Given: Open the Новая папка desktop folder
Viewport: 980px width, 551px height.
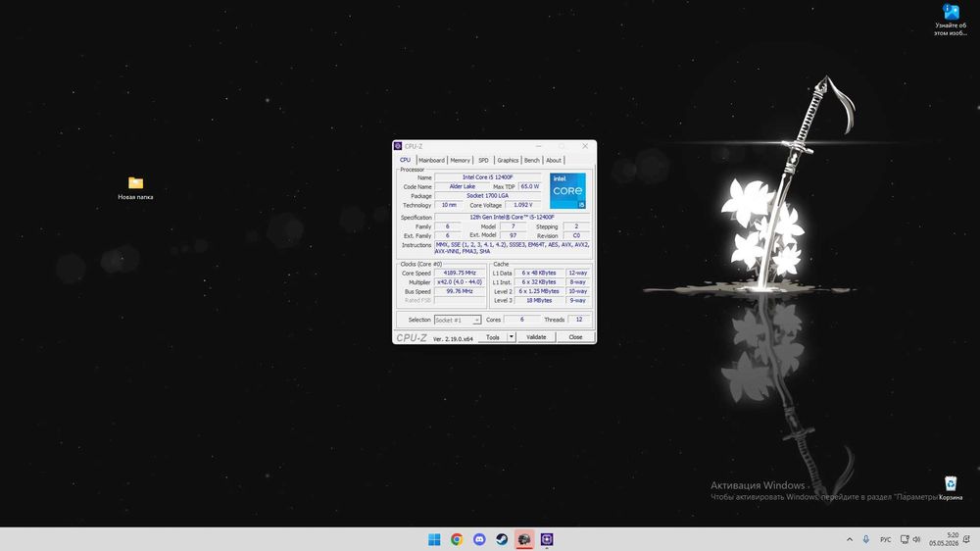Looking at the screenshot, I should 135,187.
